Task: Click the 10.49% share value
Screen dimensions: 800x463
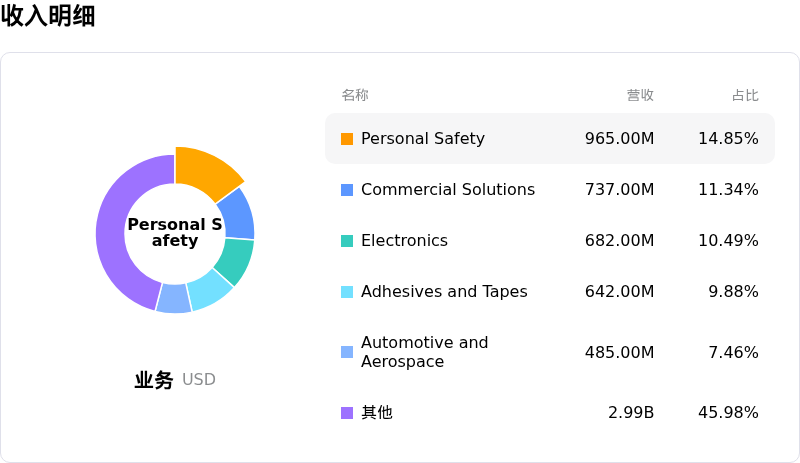Action: click(728, 240)
